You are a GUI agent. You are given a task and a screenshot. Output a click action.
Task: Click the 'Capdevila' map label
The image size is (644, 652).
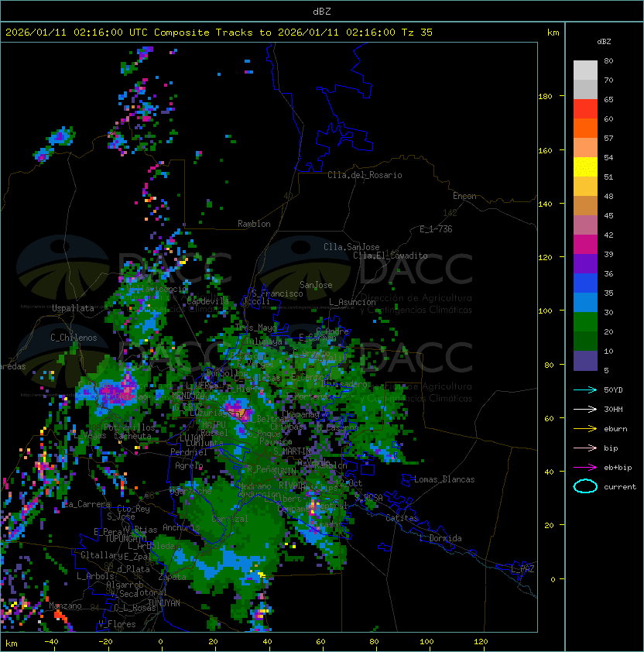click(207, 301)
